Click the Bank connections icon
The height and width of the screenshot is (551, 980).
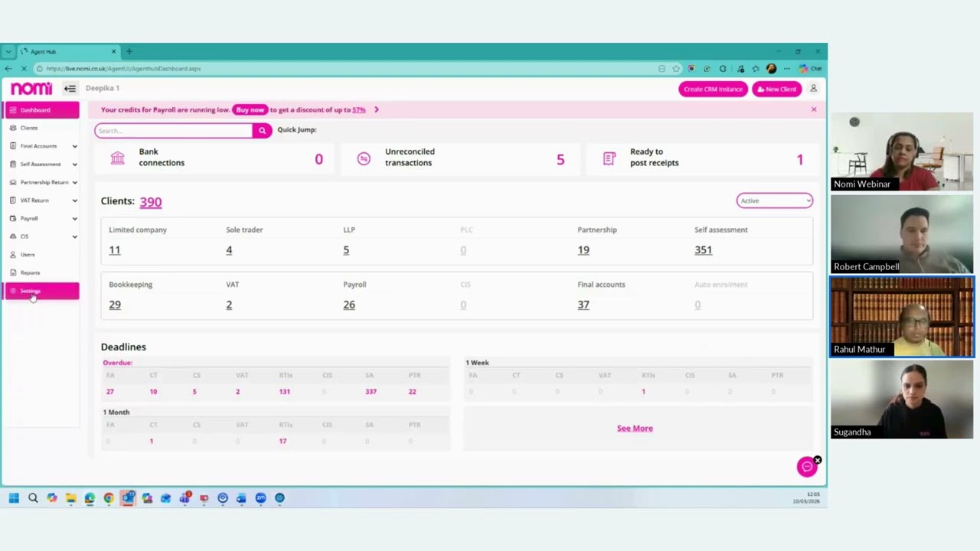coord(117,158)
